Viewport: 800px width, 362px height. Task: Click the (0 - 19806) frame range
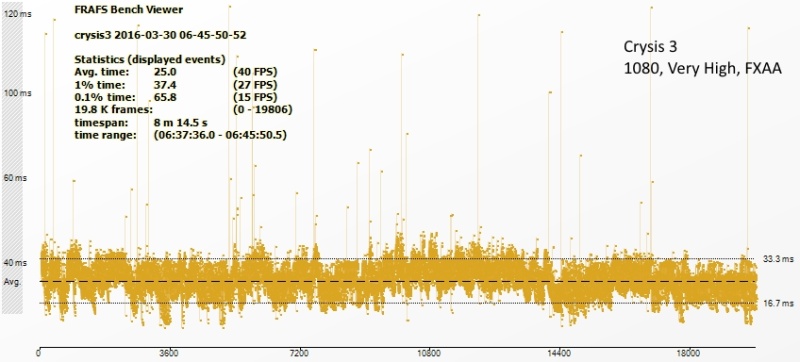point(262,110)
